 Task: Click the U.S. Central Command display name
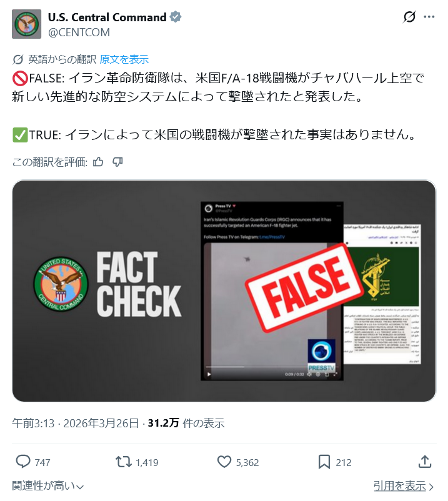107,17
